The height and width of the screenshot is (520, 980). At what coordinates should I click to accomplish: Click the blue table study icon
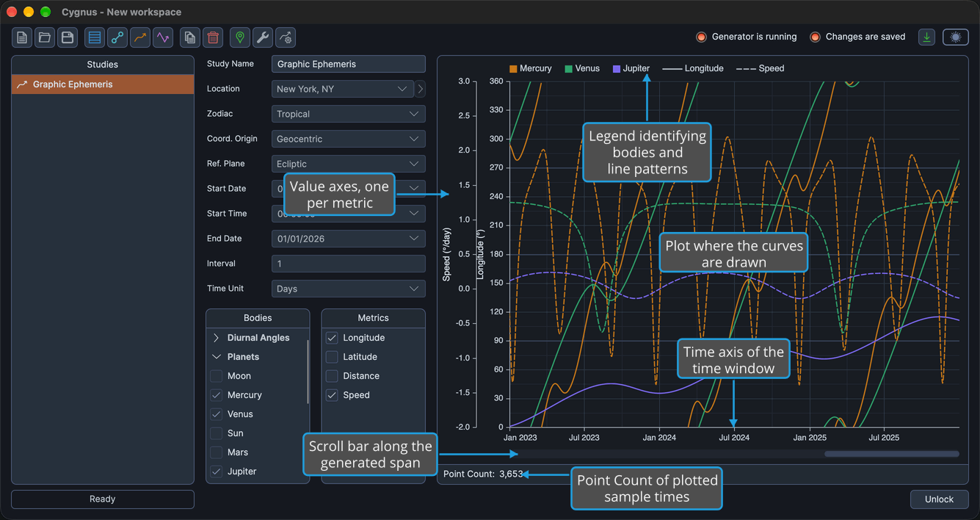[x=94, y=37]
